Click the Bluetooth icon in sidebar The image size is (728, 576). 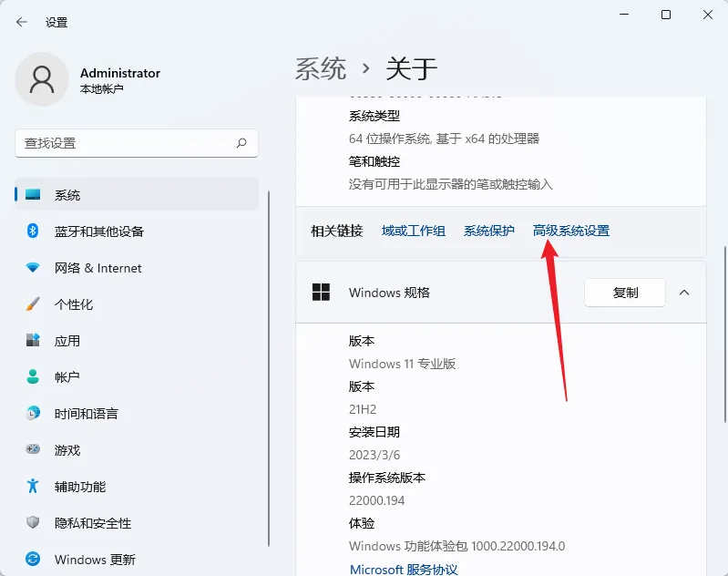pyautogui.click(x=33, y=231)
